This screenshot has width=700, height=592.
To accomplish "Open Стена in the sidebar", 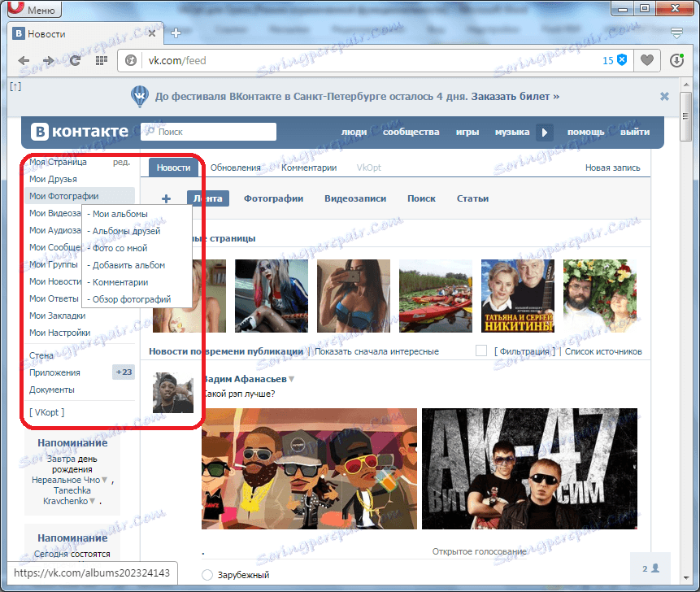I will 41,355.
